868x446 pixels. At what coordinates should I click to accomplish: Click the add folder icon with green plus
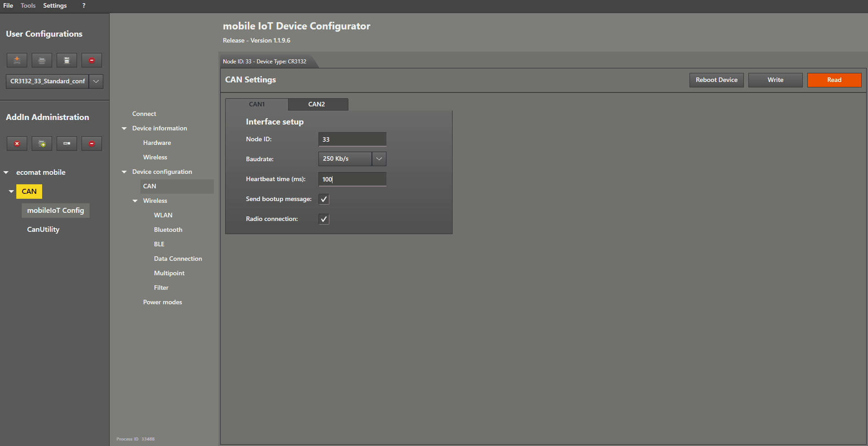click(x=42, y=144)
